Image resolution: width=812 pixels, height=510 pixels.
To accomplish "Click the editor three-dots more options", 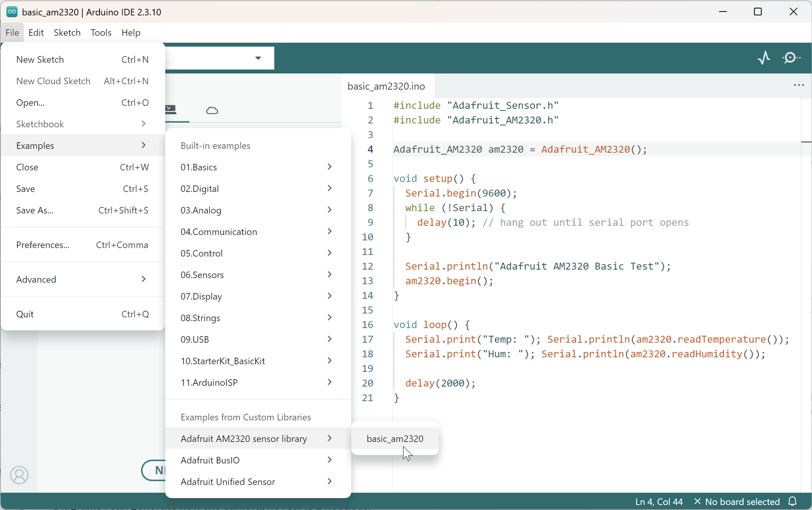I will tap(799, 85).
